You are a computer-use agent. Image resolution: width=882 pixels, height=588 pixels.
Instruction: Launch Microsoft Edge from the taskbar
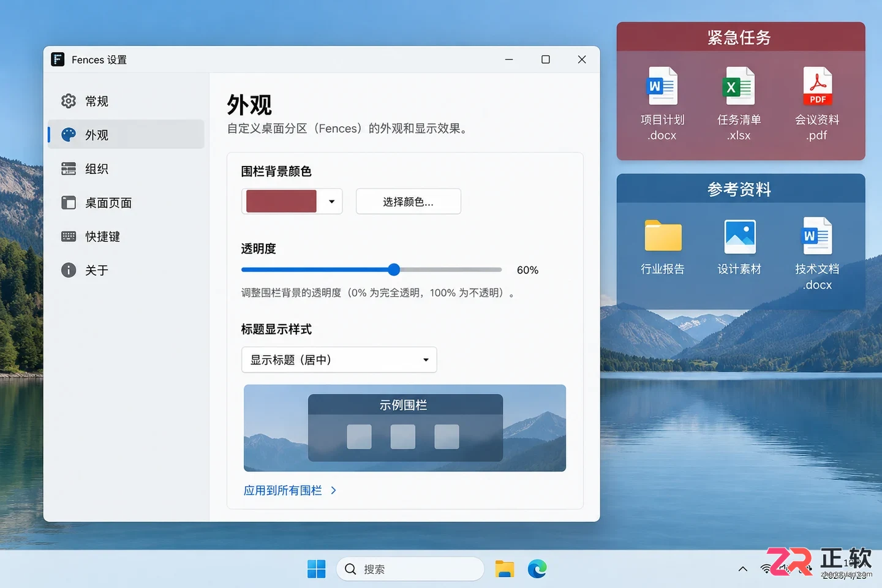pyautogui.click(x=537, y=569)
